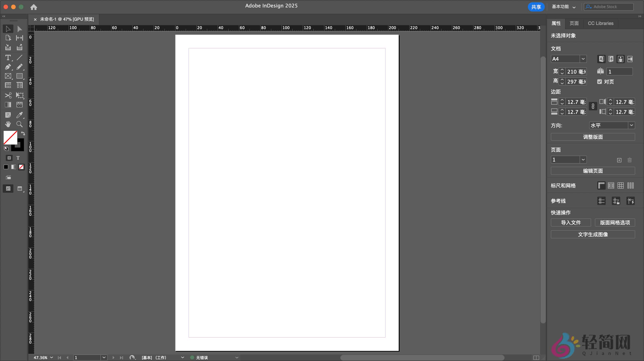Toggle the 对页 facing pages checkbox
This screenshot has height=361, width=644.
click(x=600, y=81)
